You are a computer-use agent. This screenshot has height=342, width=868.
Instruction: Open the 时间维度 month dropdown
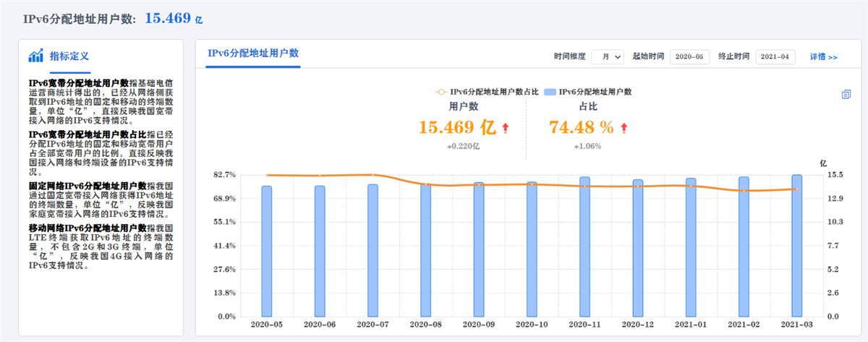(x=607, y=56)
